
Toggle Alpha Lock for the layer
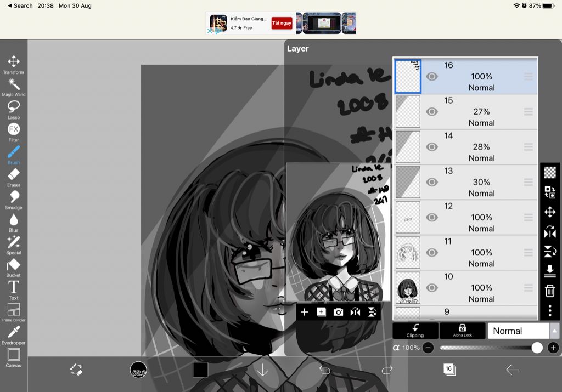coord(462,331)
